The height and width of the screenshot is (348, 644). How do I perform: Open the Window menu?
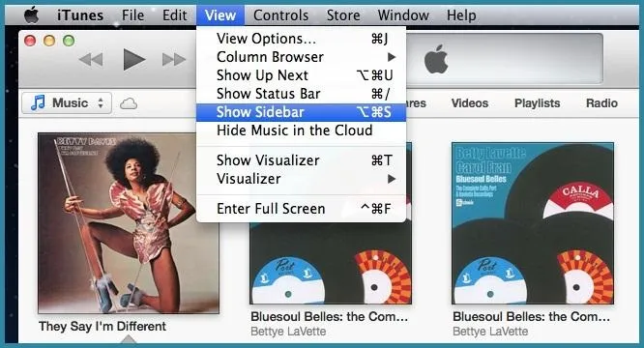[403, 15]
